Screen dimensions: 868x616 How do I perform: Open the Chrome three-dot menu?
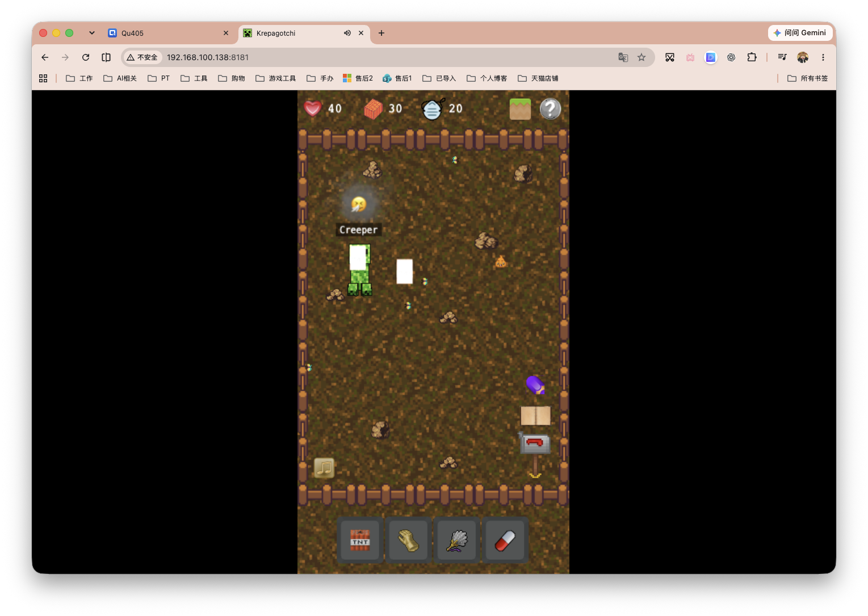[x=823, y=57]
